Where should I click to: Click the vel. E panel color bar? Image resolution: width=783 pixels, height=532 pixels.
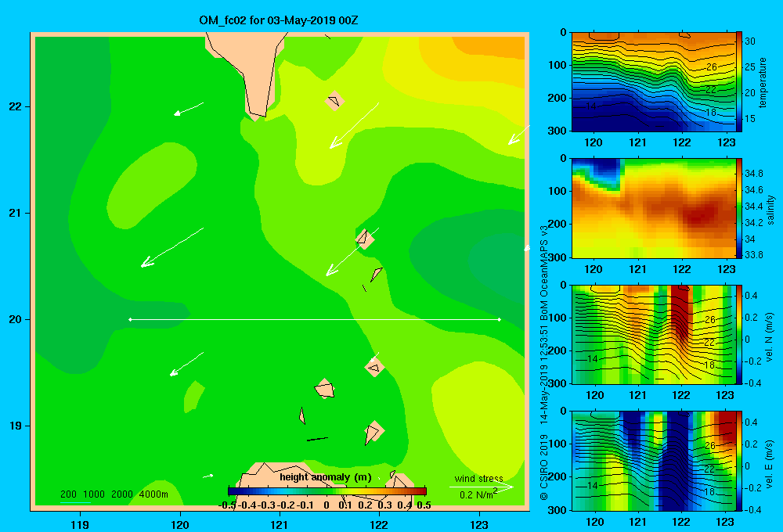click(x=739, y=461)
